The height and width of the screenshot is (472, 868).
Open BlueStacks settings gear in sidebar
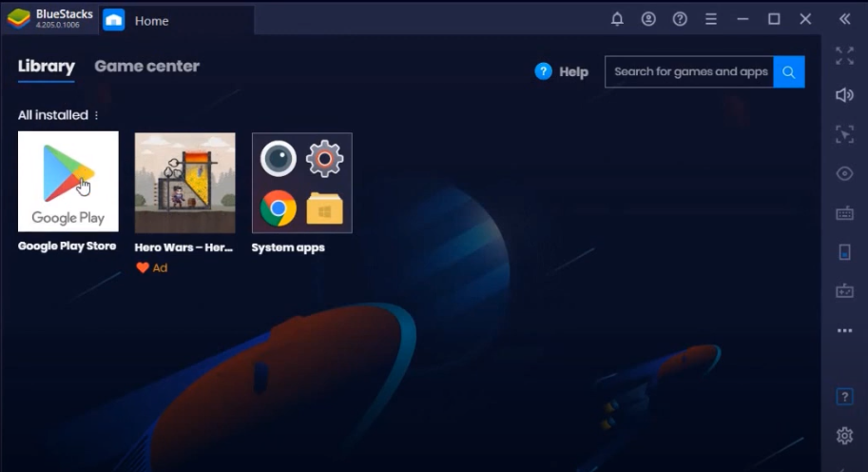pos(845,436)
